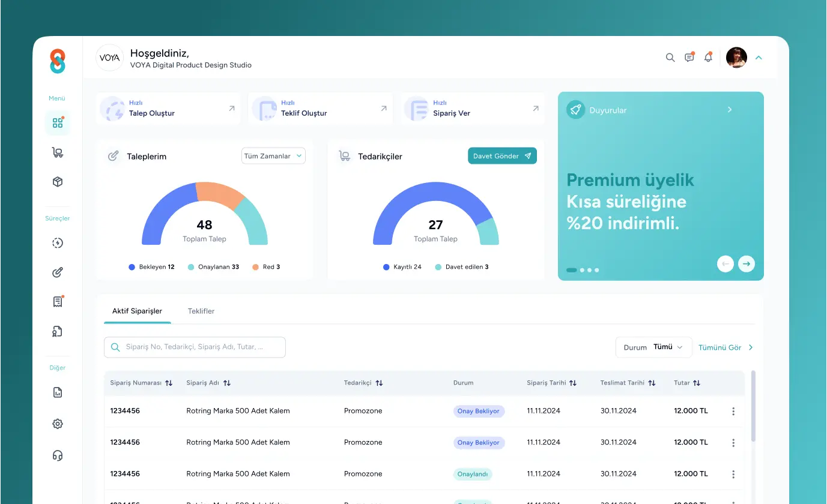This screenshot has width=827, height=504.
Task: Switch to the Teklifler tab
Action: [201, 311]
